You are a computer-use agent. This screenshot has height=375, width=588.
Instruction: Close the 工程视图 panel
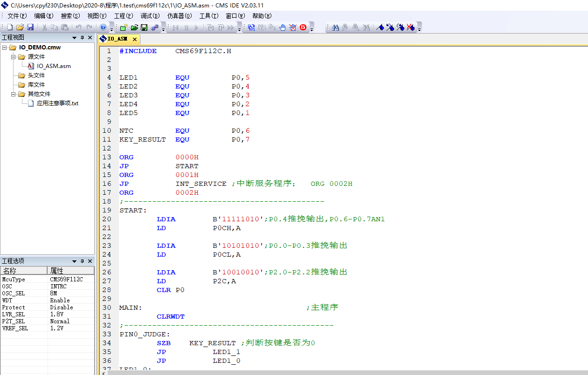click(x=90, y=38)
